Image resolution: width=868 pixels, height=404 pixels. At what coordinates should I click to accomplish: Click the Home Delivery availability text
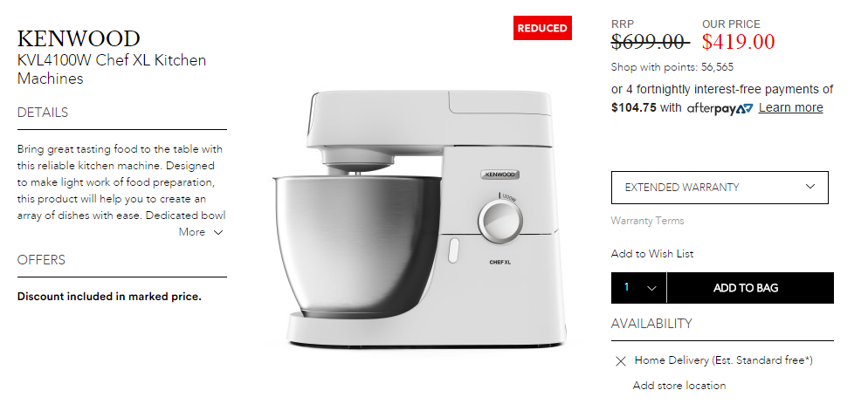(724, 360)
